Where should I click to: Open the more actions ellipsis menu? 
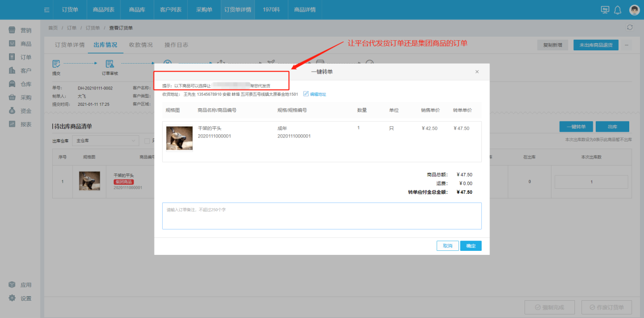626,45
